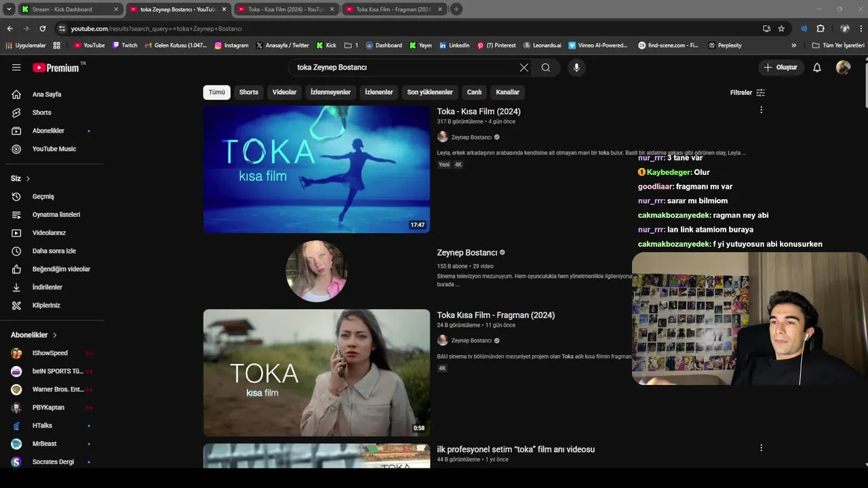
Task: Clear the search query with the X icon
Action: pyautogui.click(x=524, y=67)
